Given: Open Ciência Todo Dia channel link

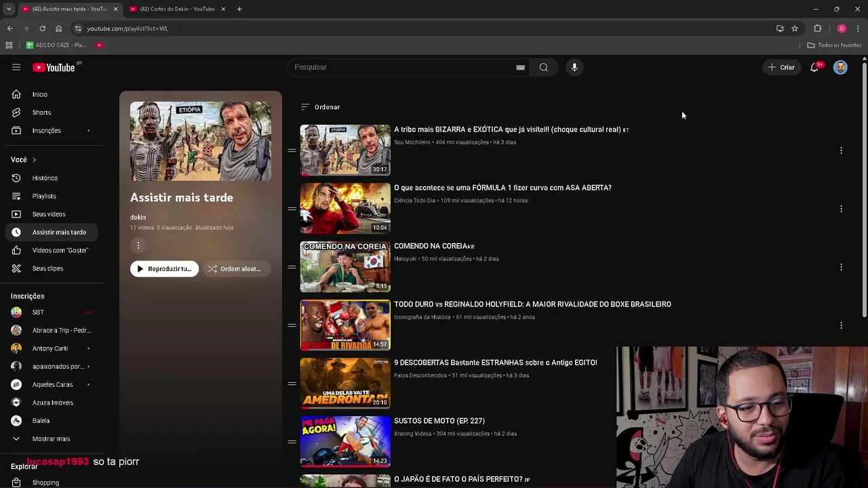Looking at the screenshot, I should click(x=414, y=201).
